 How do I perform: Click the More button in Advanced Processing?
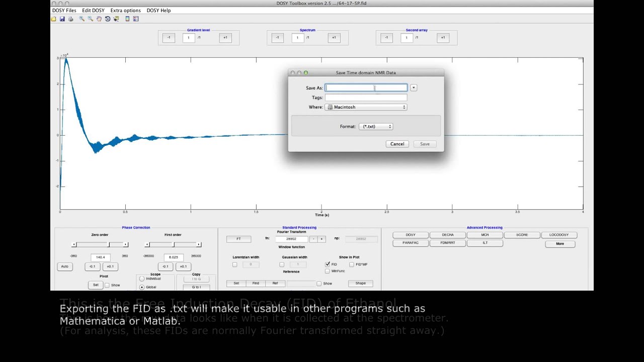[x=560, y=244]
